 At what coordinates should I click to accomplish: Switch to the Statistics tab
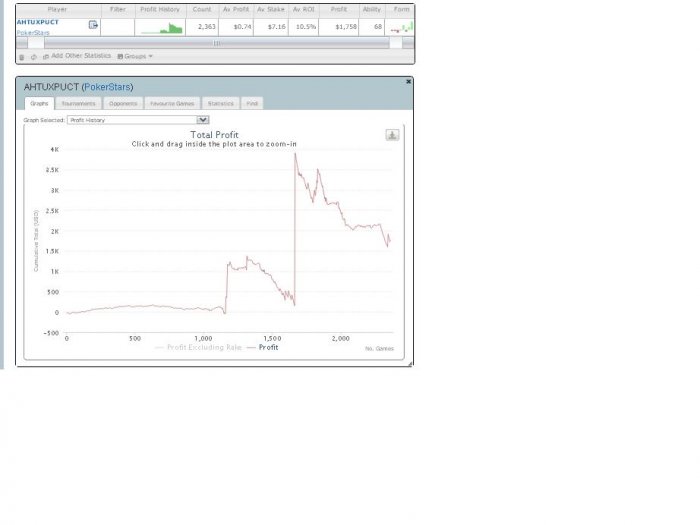(221, 104)
